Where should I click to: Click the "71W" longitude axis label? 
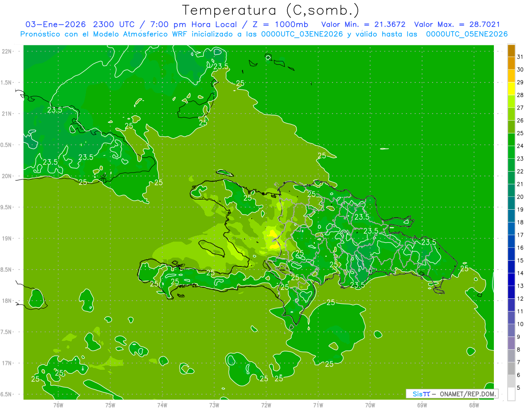(318, 405)
